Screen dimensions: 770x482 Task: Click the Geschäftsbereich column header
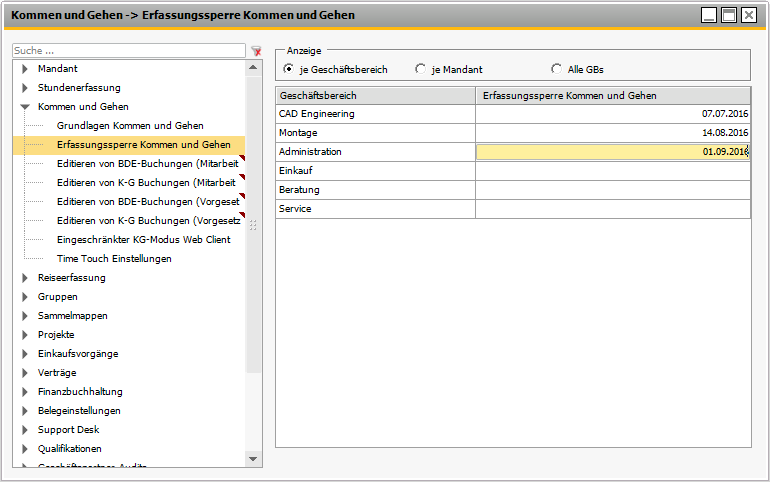tap(375, 95)
